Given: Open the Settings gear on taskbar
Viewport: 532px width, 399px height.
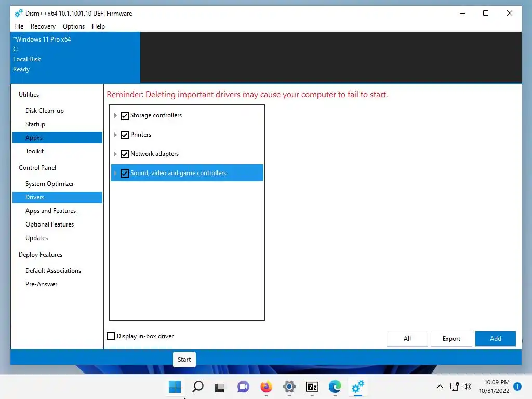Looking at the screenshot, I should (289, 387).
